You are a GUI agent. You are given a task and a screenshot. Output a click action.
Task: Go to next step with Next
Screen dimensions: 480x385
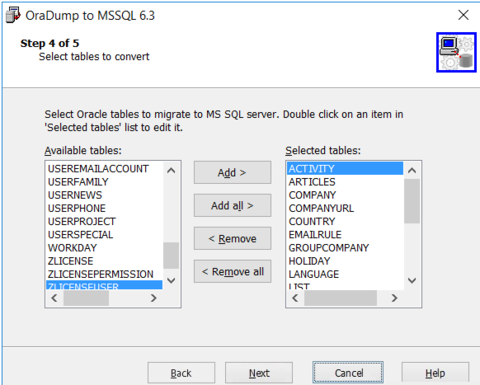259,373
